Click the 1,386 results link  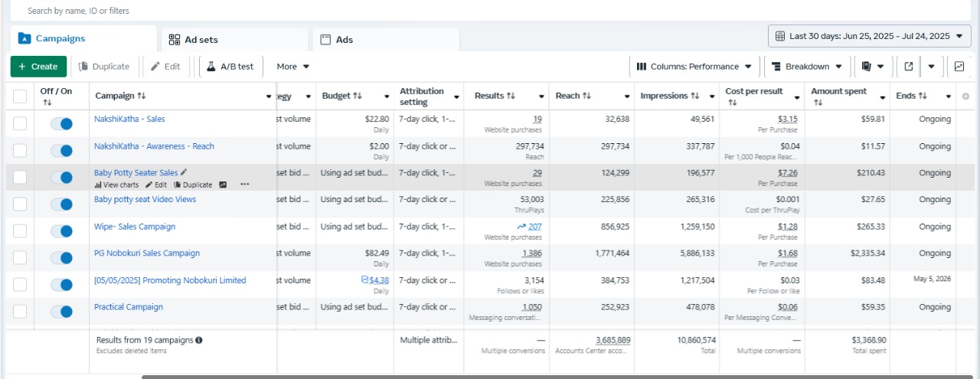[x=531, y=253]
